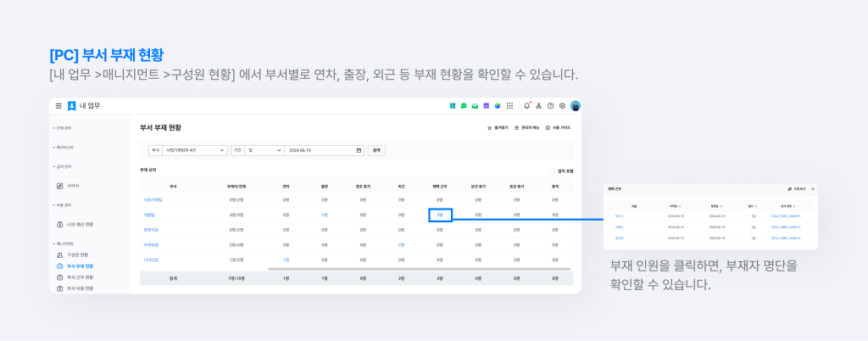Toggle the 겸직 포함 checkbox
Image resolution: width=868 pixels, height=341 pixels.
552,171
